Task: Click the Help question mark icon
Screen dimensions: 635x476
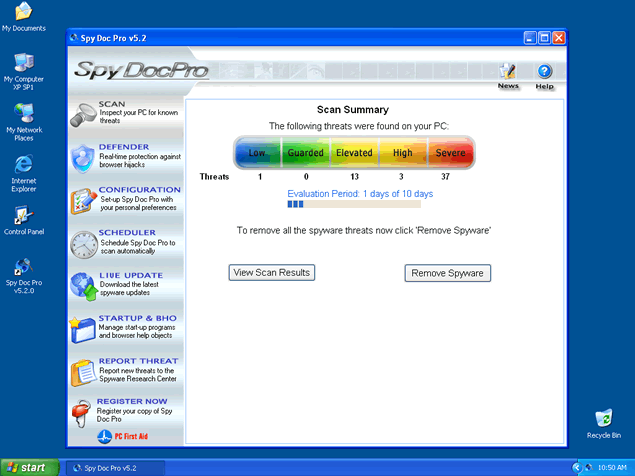Action: [x=545, y=72]
